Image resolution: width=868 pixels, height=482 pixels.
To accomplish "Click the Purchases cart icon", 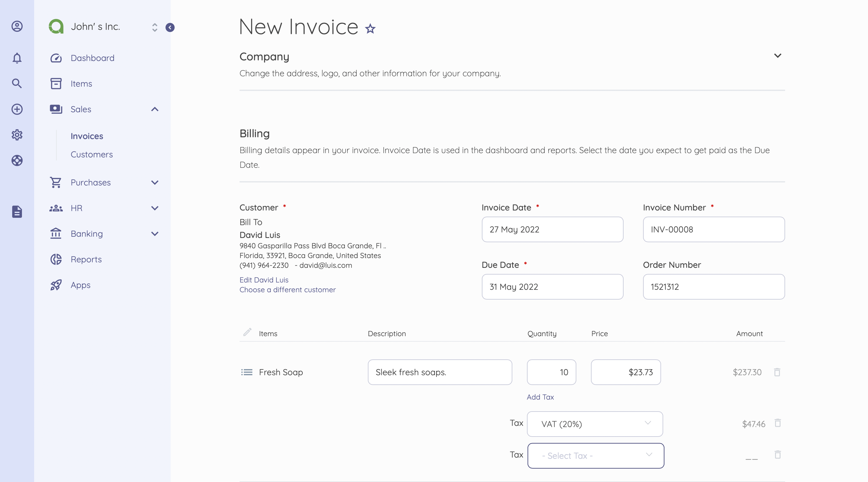I will (55, 182).
